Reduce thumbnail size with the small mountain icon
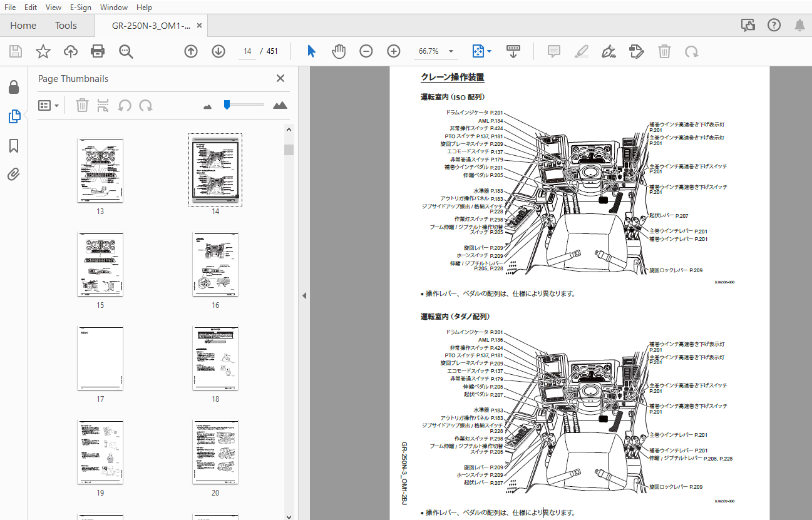Image resolution: width=812 pixels, height=520 pixels. [208, 106]
